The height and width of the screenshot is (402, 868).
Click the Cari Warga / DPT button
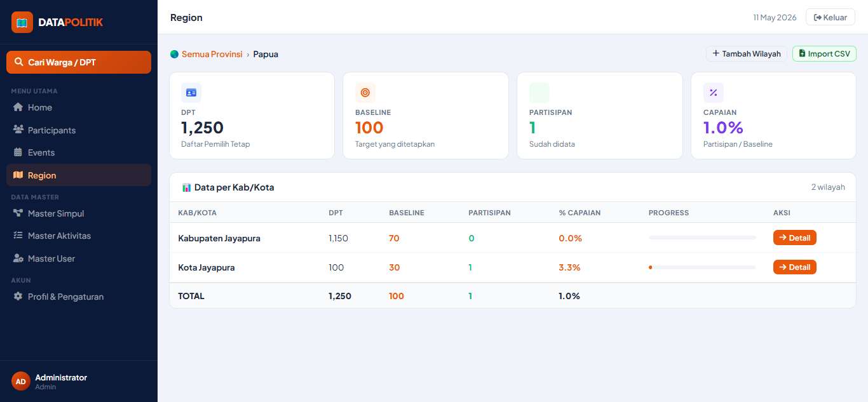pos(79,62)
